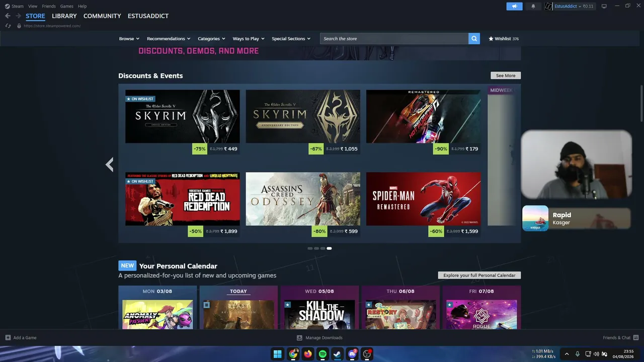Click the network icon in the system tray

tap(587, 354)
